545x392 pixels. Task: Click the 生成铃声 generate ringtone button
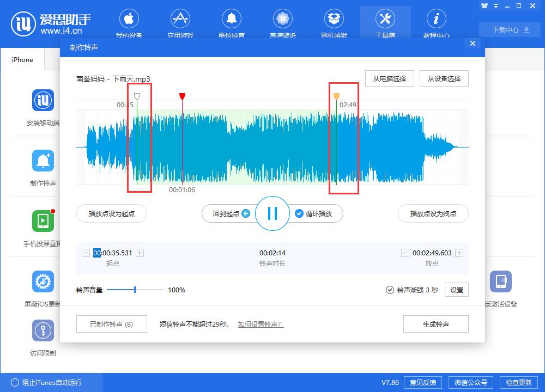coord(435,323)
